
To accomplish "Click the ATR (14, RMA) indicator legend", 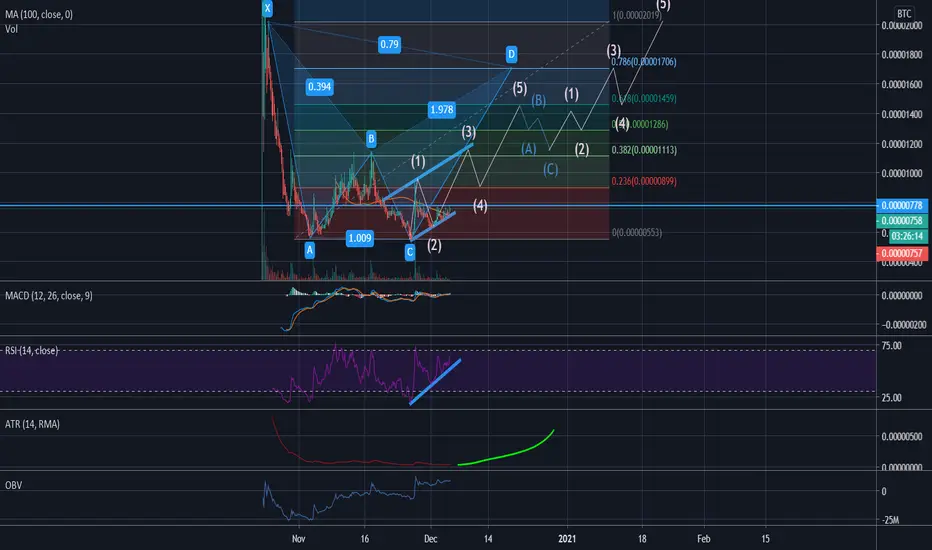I will pyautogui.click(x=32, y=424).
